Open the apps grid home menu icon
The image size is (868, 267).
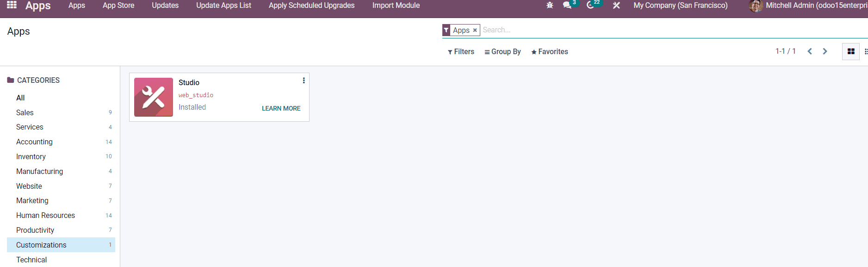pos(12,5)
